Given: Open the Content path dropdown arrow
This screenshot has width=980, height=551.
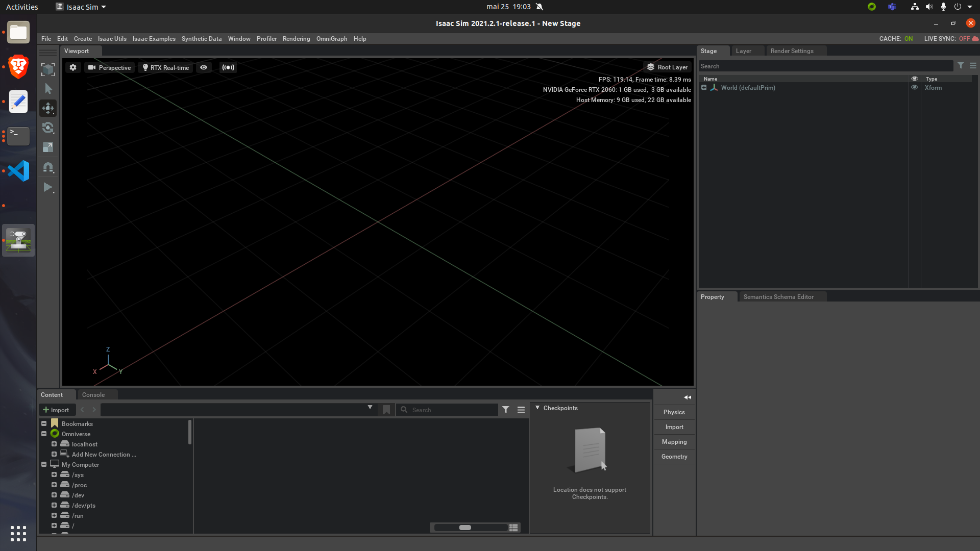Looking at the screenshot, I should (370, 408).
